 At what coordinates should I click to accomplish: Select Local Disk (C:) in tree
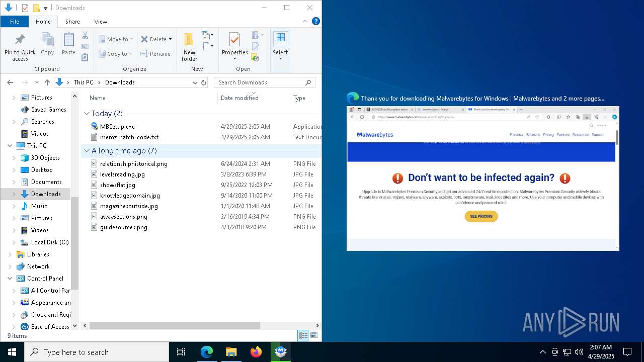[x=50, y=242]
